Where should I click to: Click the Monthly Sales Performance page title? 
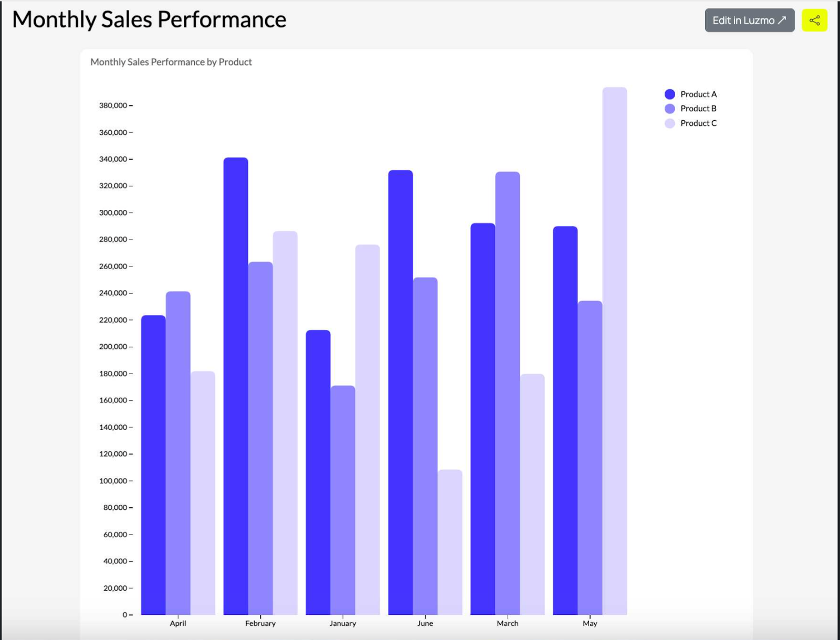pos(149,19)
